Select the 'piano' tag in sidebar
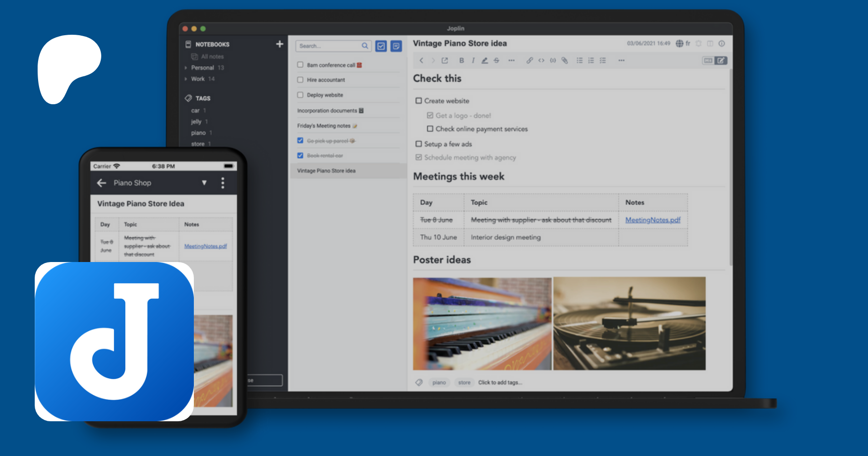Image resolution: width=868 pixels, height=456 pixels. click(x=198, y=133)
